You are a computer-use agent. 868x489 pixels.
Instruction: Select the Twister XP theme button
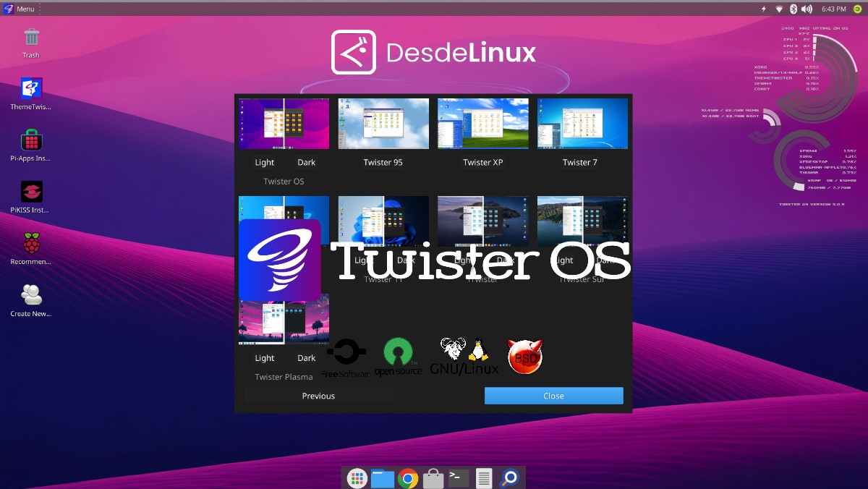click(x=482, y=163)
